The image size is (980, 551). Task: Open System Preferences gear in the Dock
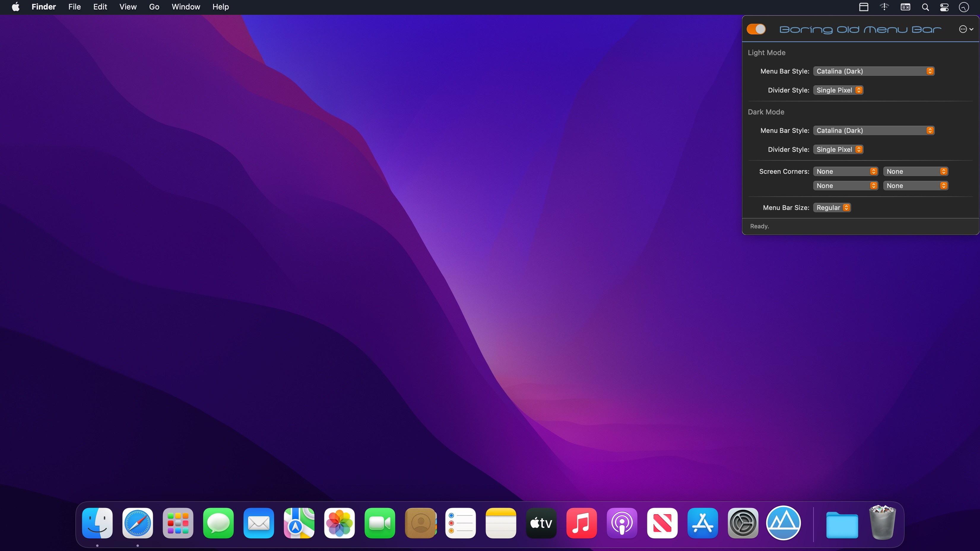coord(743,523)
